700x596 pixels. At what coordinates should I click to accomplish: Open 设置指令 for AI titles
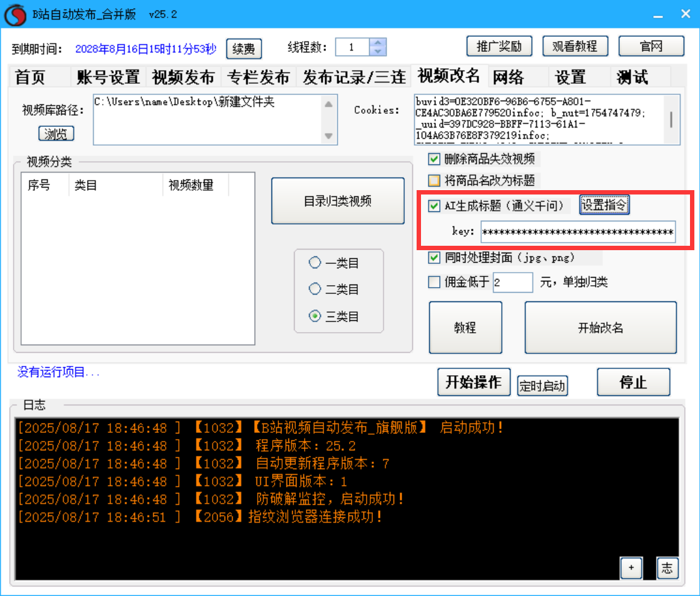(x=604, y=205)
